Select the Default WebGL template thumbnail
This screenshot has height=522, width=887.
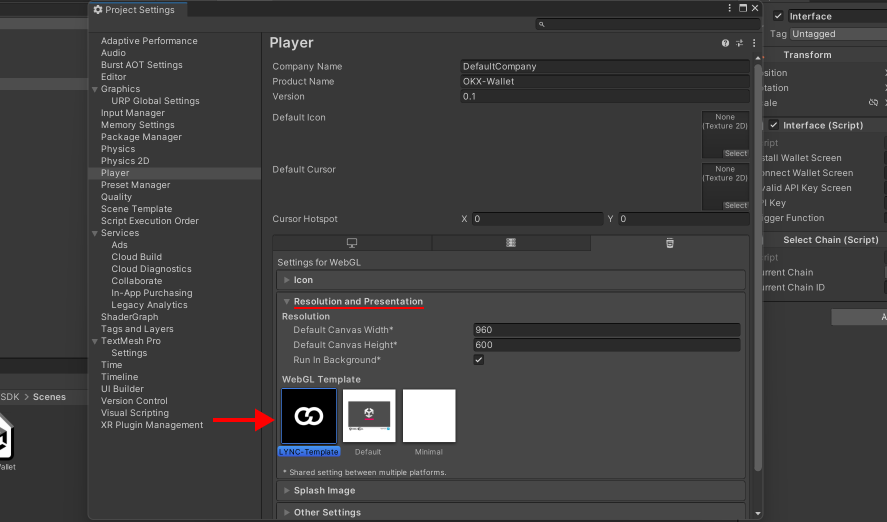369,416
